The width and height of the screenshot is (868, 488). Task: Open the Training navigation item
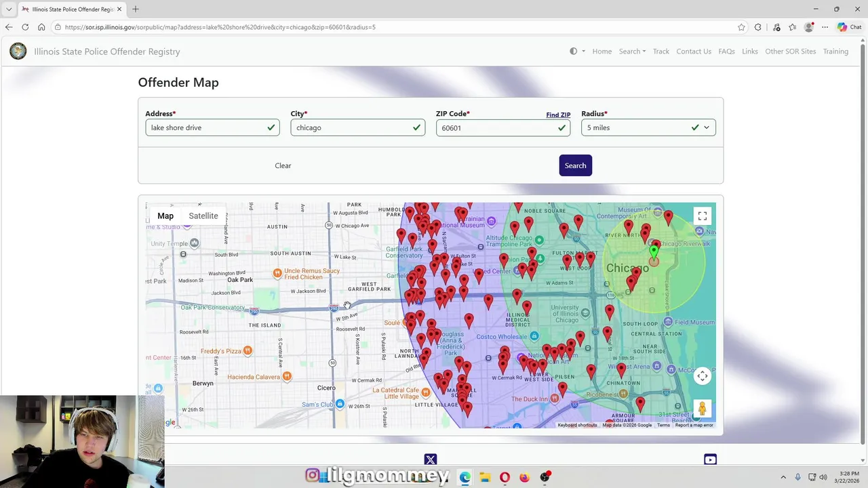835,52
